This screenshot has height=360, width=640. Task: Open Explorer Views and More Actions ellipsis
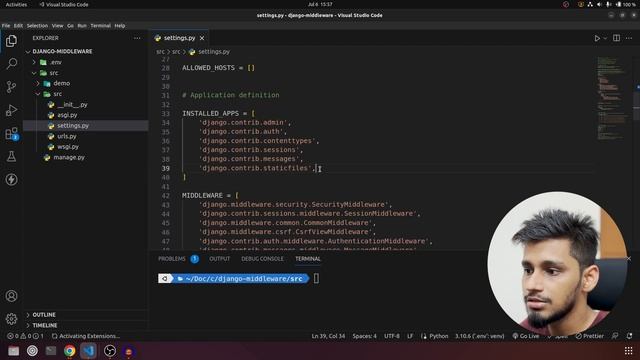tap(137, 38)
